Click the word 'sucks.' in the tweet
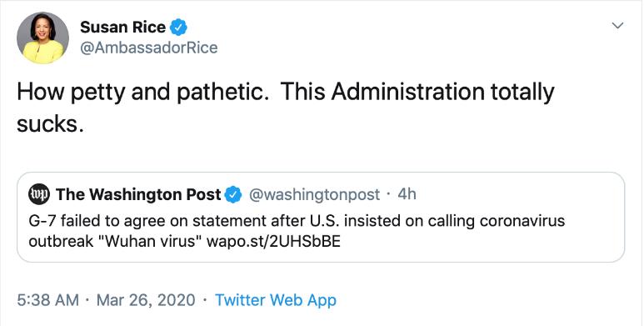Screen dimensions: 644x326 (50, 123)
